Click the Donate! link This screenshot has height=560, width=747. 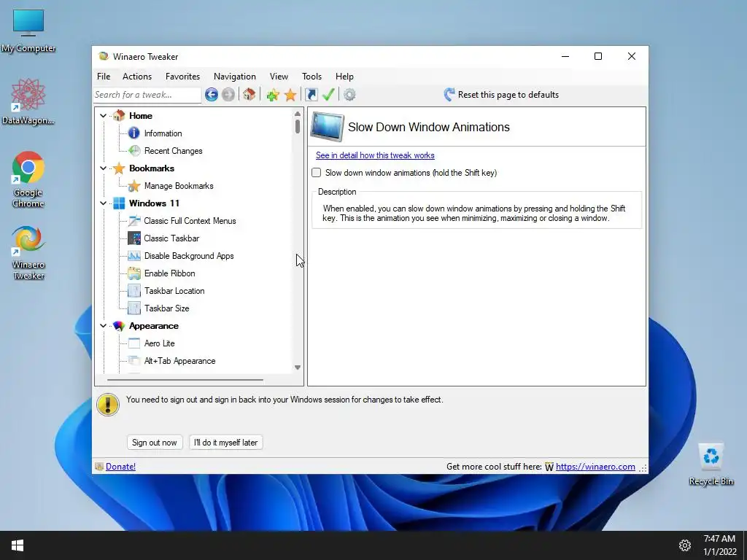coord(120,467)
